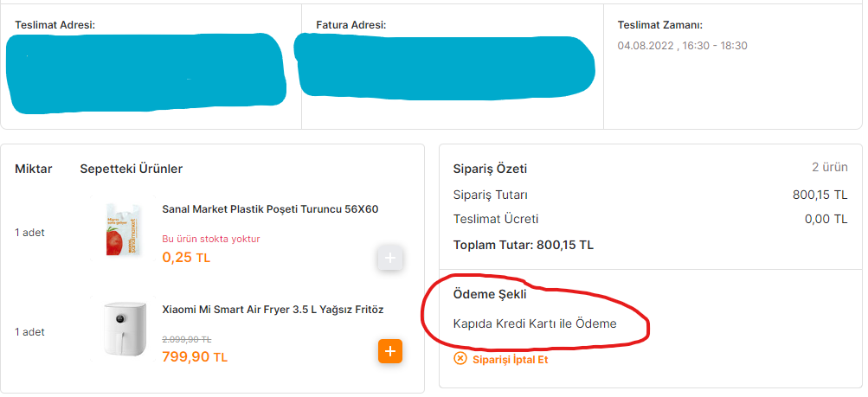Click the out-of-stock warning text
The height and width of the screenshot is (397, 868).
pos(211,239)
